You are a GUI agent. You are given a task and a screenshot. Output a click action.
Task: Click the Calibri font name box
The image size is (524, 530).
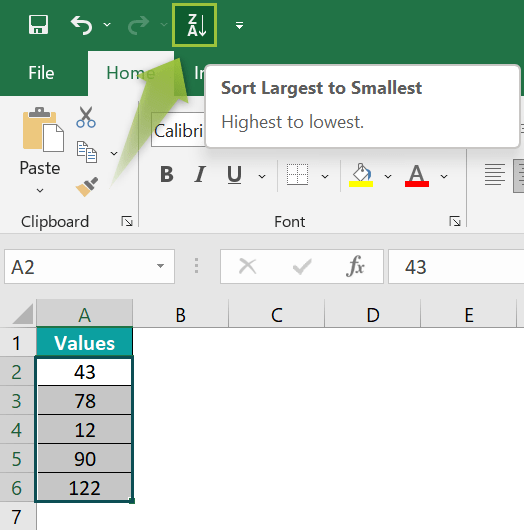(x=178, y=130)
